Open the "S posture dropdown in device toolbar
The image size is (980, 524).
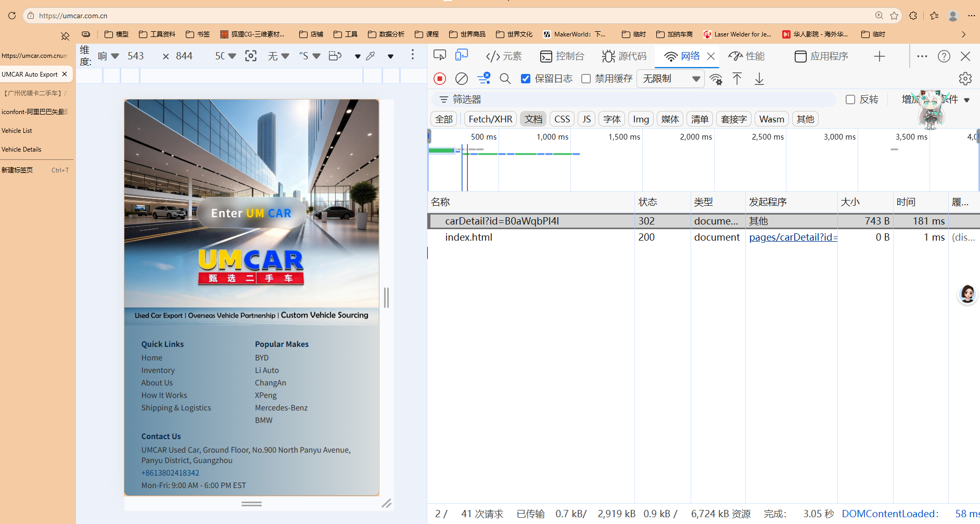pos(310,56)
